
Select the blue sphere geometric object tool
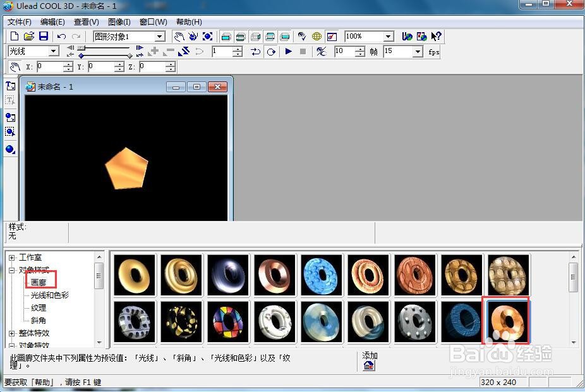tap(10, 150)
